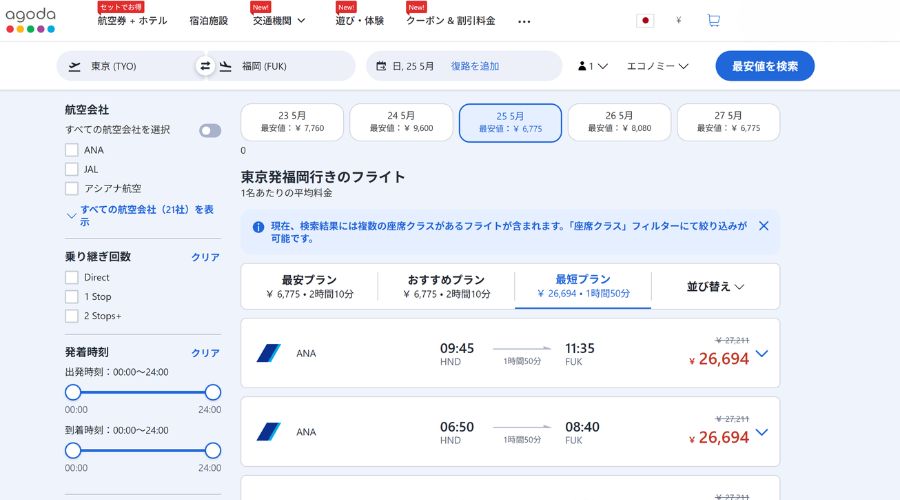900x500 pixels.
Task: Open the エコノミー cabin class dropdown
Action: [657, 66]
